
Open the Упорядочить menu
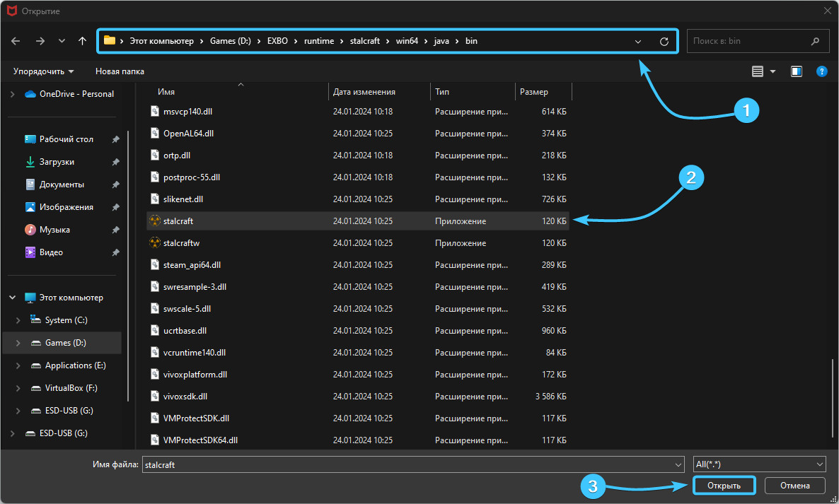[43, 71]
